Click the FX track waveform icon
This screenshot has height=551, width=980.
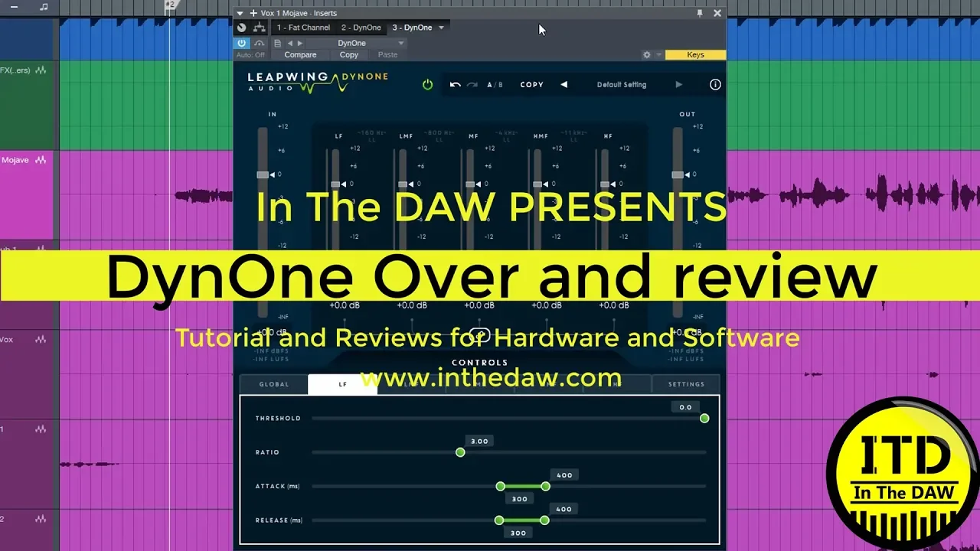pos(41,70)
